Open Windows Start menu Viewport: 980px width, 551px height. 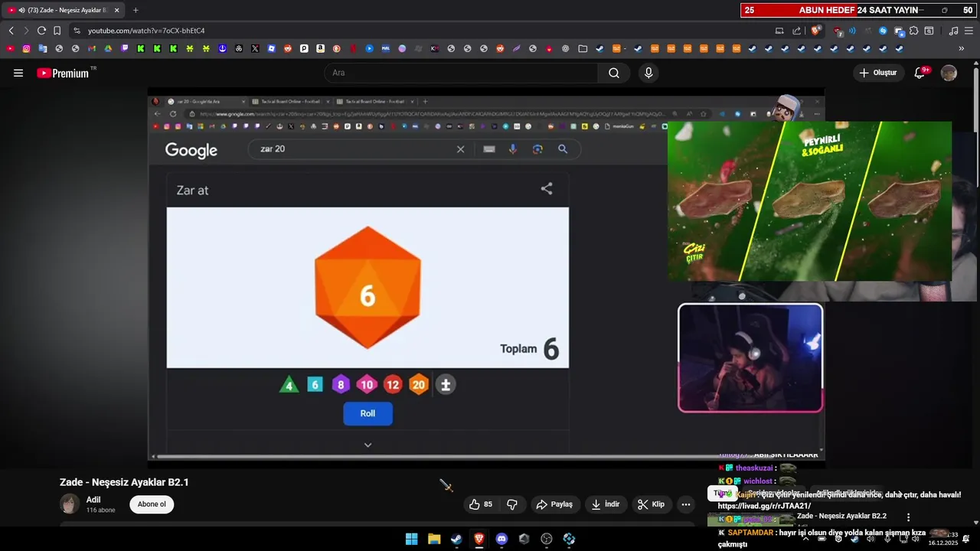coord(411,539)
